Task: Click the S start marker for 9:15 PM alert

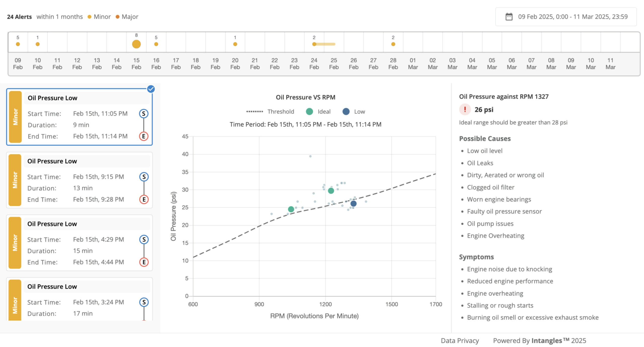Action: click(144, 177)
